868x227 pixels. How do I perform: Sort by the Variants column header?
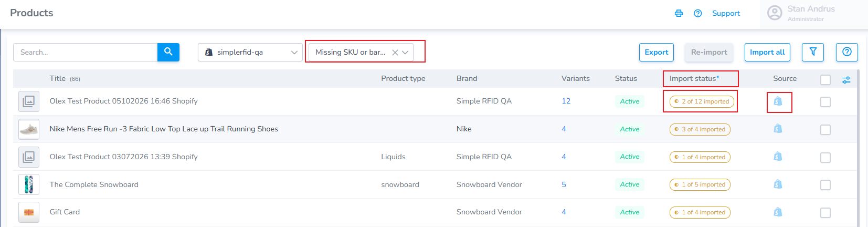click(576, 78)
